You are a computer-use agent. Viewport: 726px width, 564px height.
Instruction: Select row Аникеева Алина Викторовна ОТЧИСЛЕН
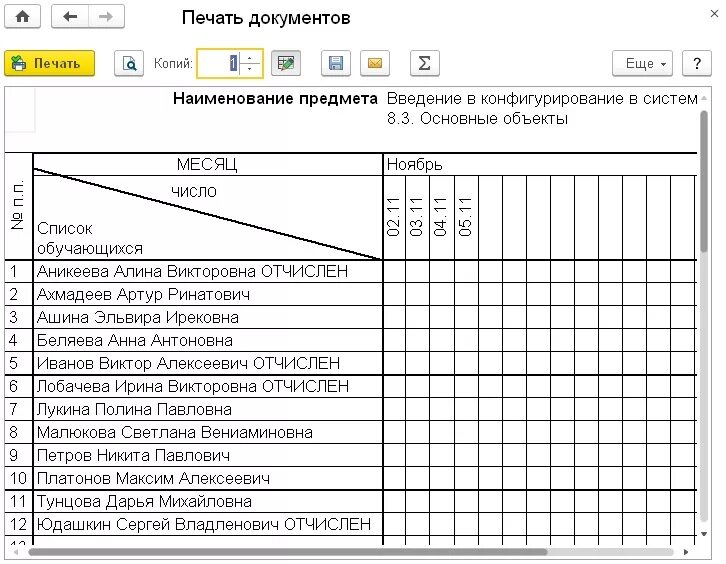(x=208, y=271)
